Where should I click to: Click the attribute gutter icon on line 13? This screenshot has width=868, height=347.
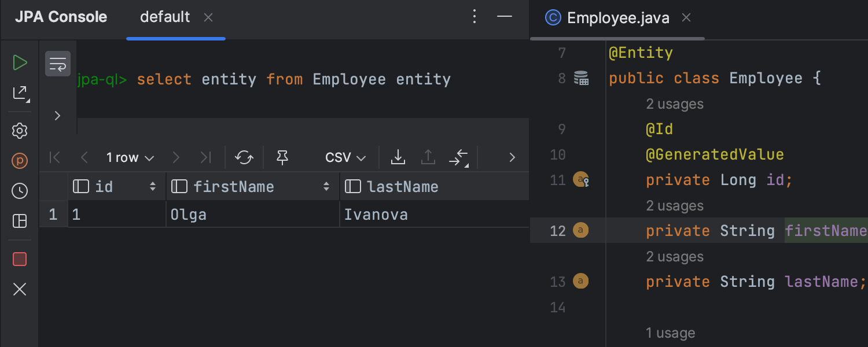click(x=580, y=282)
